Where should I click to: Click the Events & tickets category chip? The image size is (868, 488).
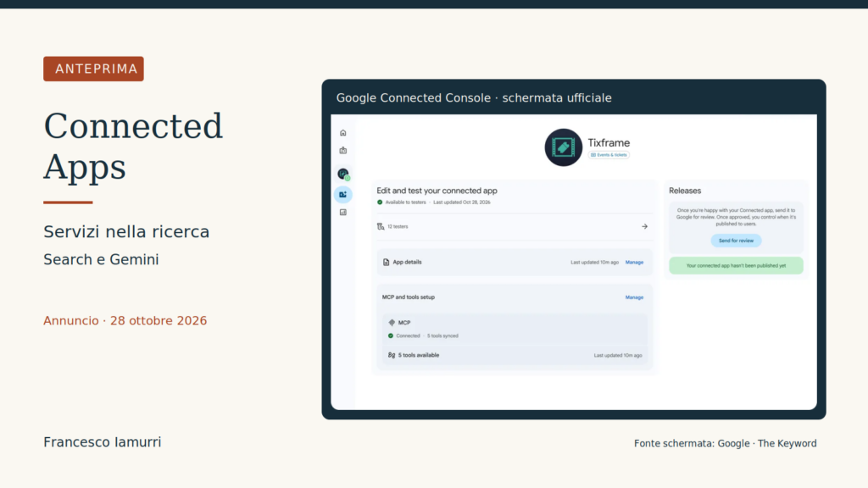pos(609,155)
